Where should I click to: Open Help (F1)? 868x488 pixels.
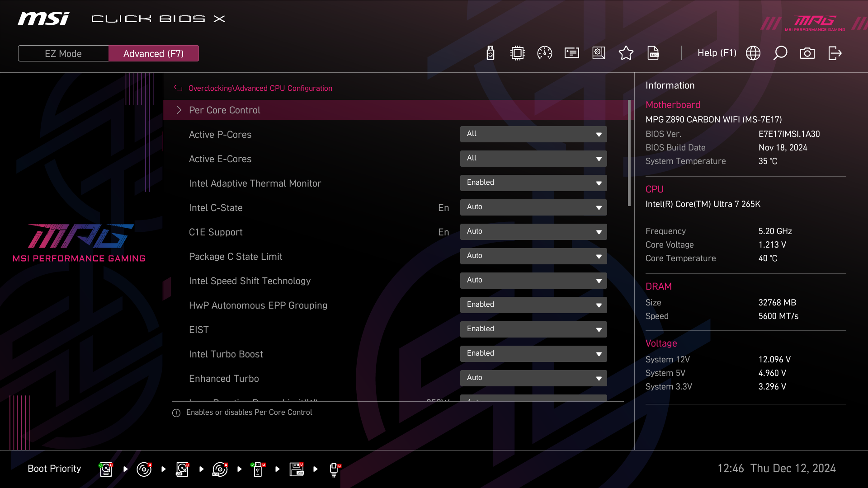[x=717, y=53]
